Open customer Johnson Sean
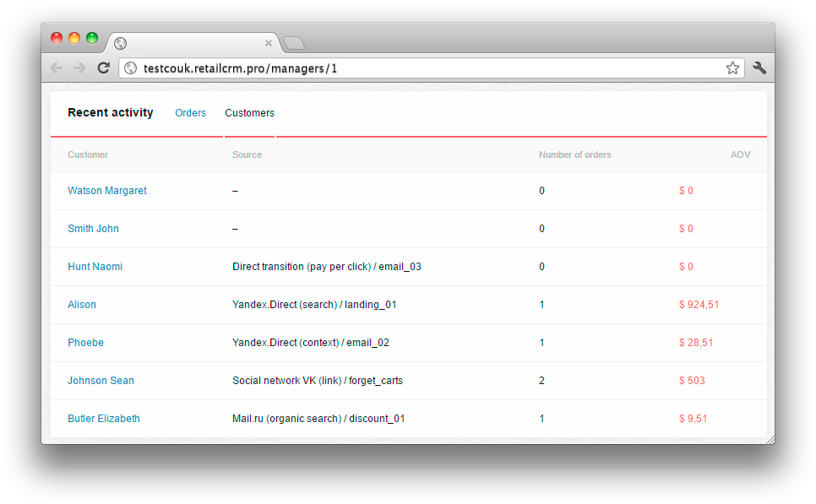The image size is (816, 504). pyautogui.click(x=101, y=380)
